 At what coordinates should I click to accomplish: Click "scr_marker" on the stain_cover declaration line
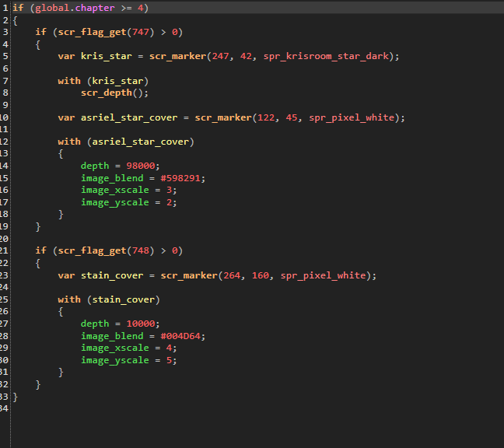tap(189, 275)
